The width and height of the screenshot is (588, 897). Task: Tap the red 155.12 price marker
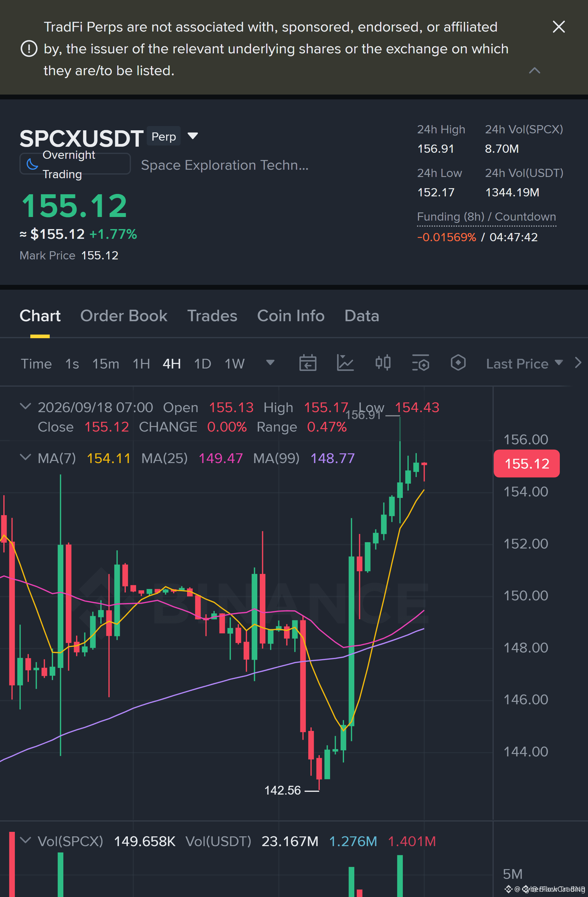[x=526, y=464]
